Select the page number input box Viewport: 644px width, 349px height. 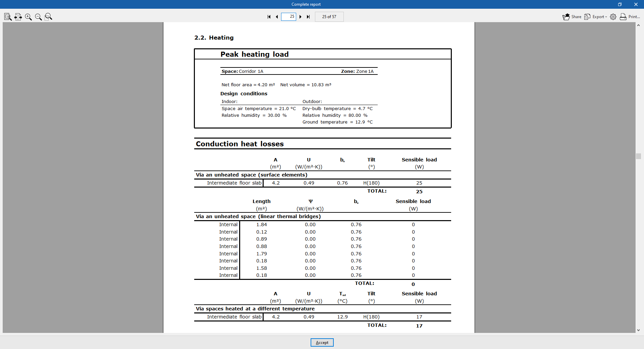click(288, 17)
